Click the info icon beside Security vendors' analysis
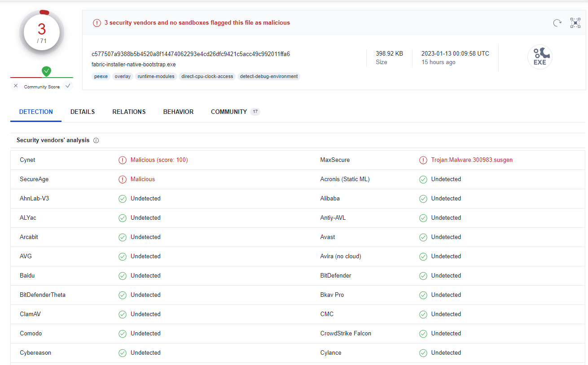The image size is (588, 365). coord(96,140)
